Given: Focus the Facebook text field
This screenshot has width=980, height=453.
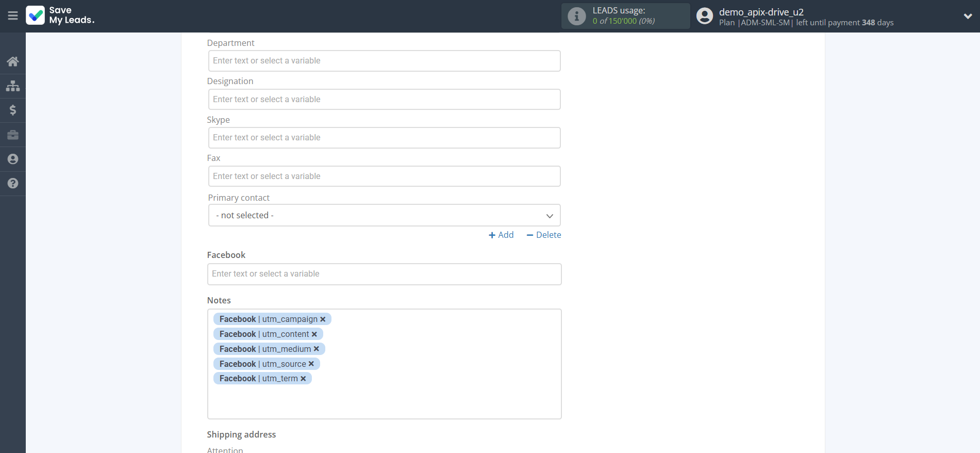Looking at the screenshot, I should pyautogui.click(x=384, y=274).
